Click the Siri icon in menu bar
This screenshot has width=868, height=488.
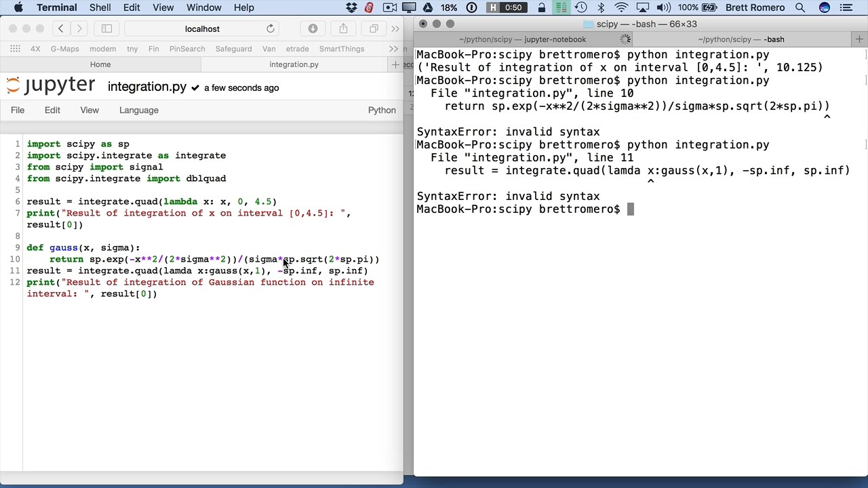[824, 7]
